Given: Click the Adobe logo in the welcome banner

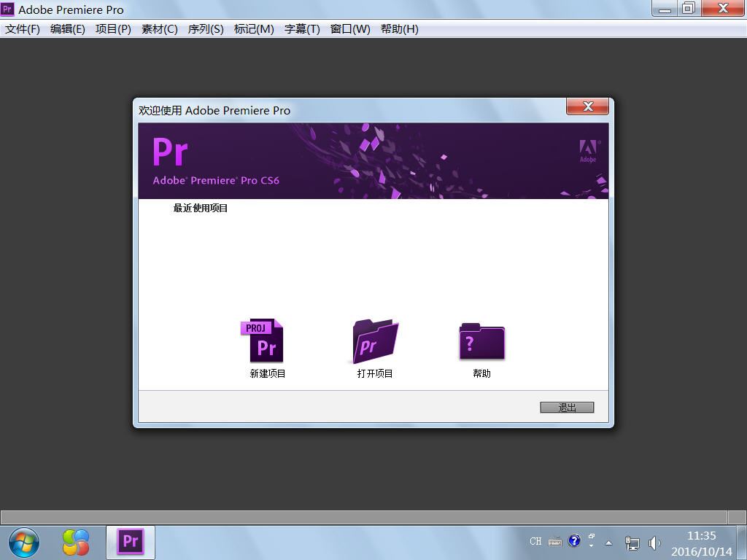Looking at the screenshot, I should (589, 152).
